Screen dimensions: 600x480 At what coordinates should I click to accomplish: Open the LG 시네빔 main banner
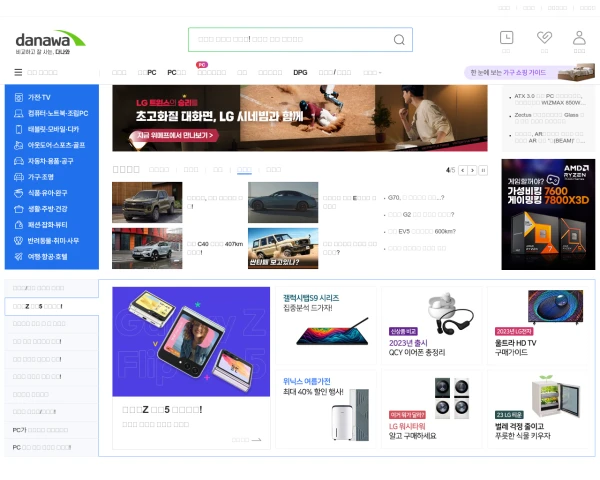300,118
